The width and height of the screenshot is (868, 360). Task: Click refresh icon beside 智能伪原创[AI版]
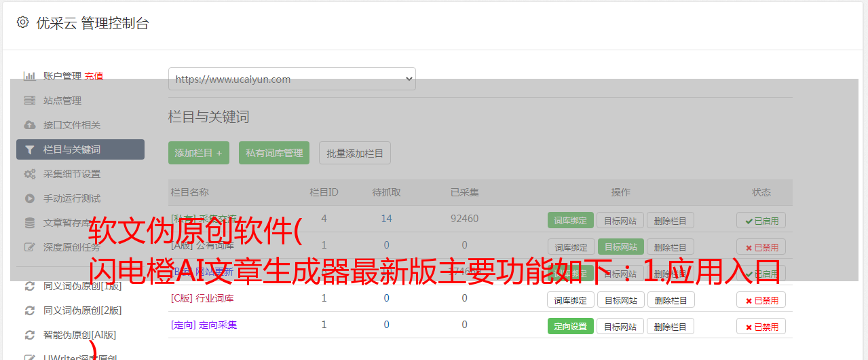[x=30, y=335]
